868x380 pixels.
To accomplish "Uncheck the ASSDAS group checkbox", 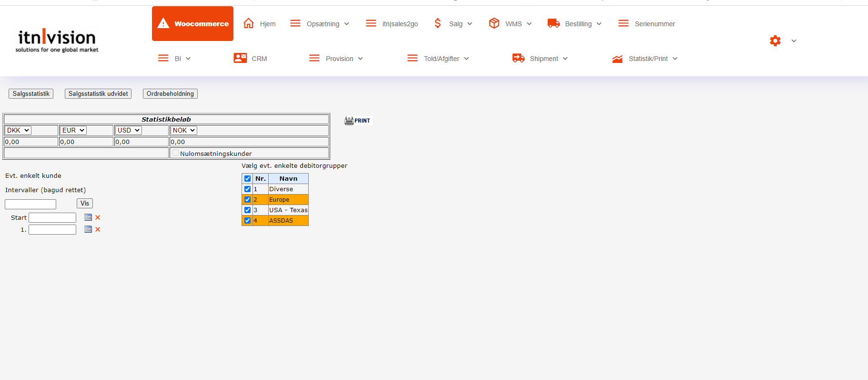I will (x=247, y=221).
